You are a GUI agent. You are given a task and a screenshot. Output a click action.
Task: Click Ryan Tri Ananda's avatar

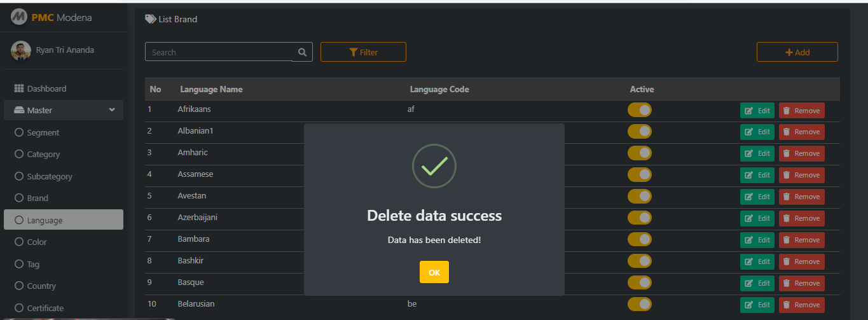tap(21, 51)
